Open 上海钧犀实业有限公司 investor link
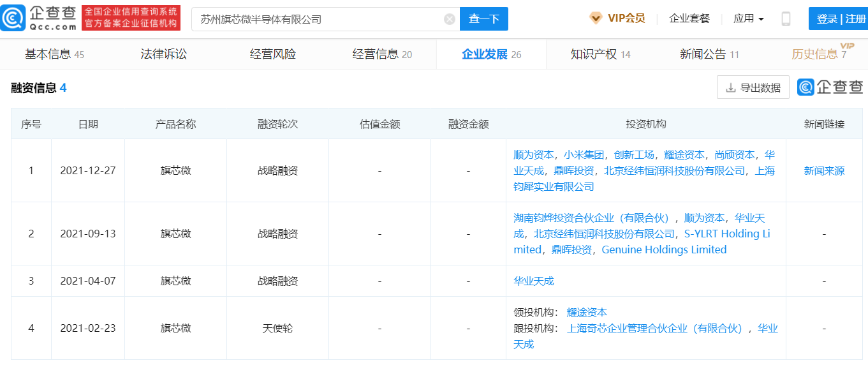Screen dimensions: 868x365 coord(645,179)
